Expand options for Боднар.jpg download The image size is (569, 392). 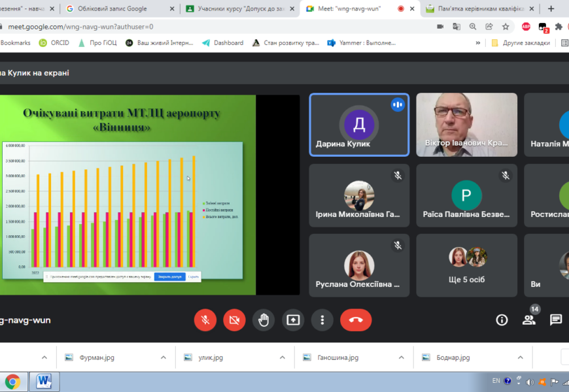521,357
